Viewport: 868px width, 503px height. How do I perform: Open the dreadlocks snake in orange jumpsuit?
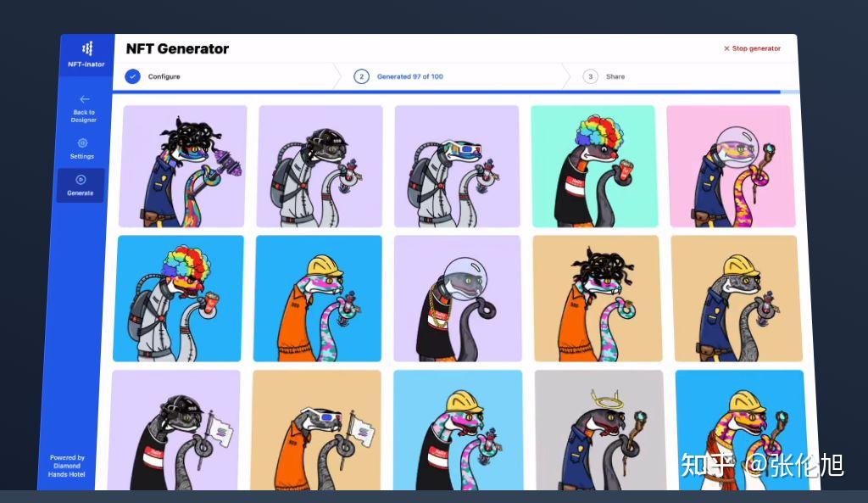[597, 299]
